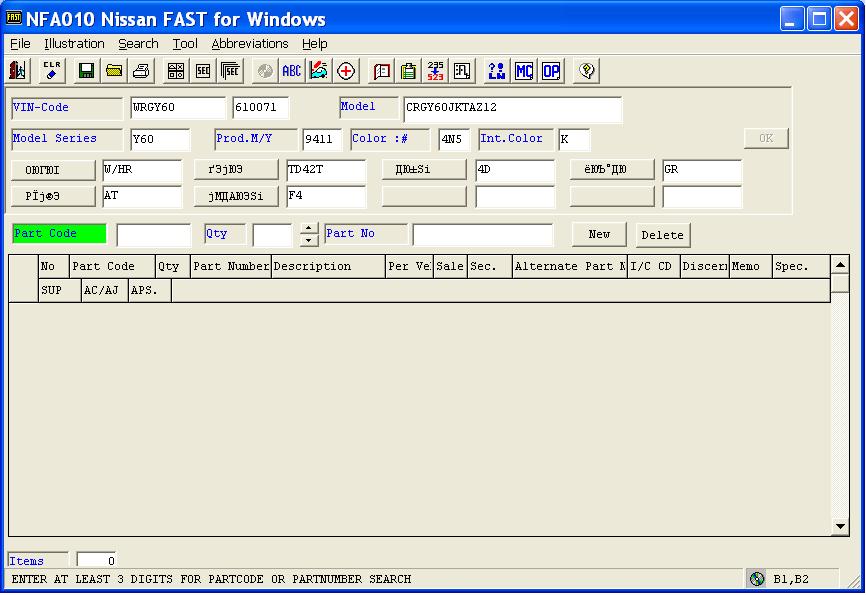Click the Description column header
The height and width of the screenshot is (595, 866).
328,266
